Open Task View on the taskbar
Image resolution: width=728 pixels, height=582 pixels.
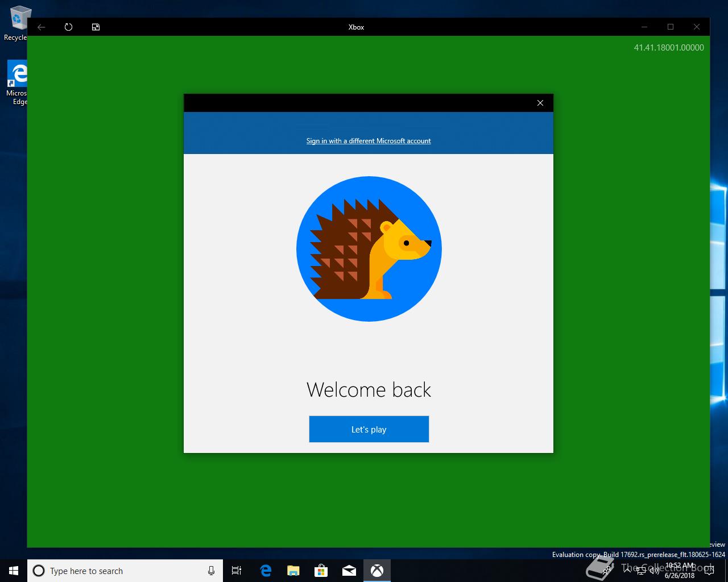point(237,571)
